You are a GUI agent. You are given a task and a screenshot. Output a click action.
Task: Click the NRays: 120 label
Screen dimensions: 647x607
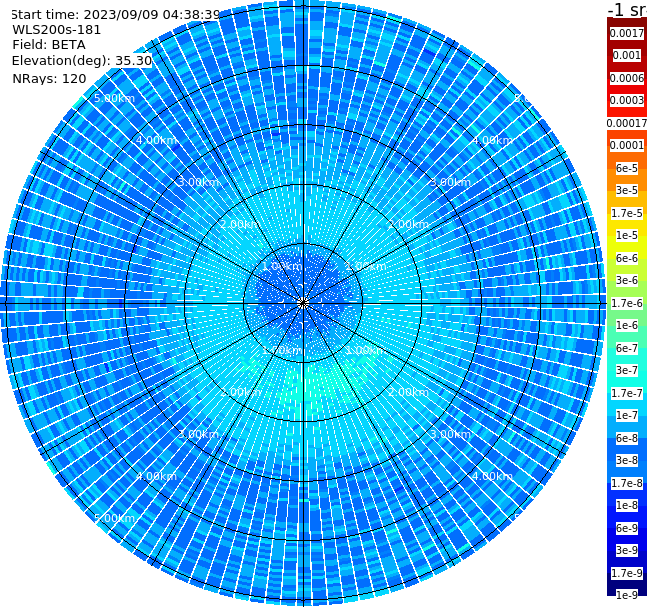tap(49, 78)
